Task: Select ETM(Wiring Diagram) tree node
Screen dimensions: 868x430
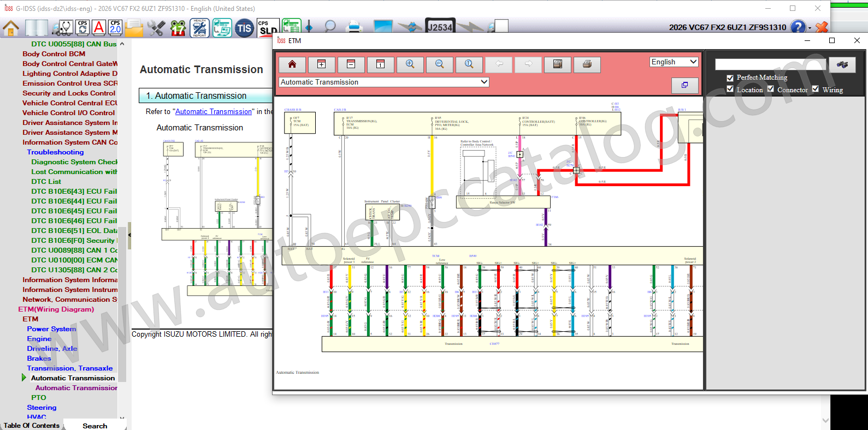Action: tap(56, 309)
